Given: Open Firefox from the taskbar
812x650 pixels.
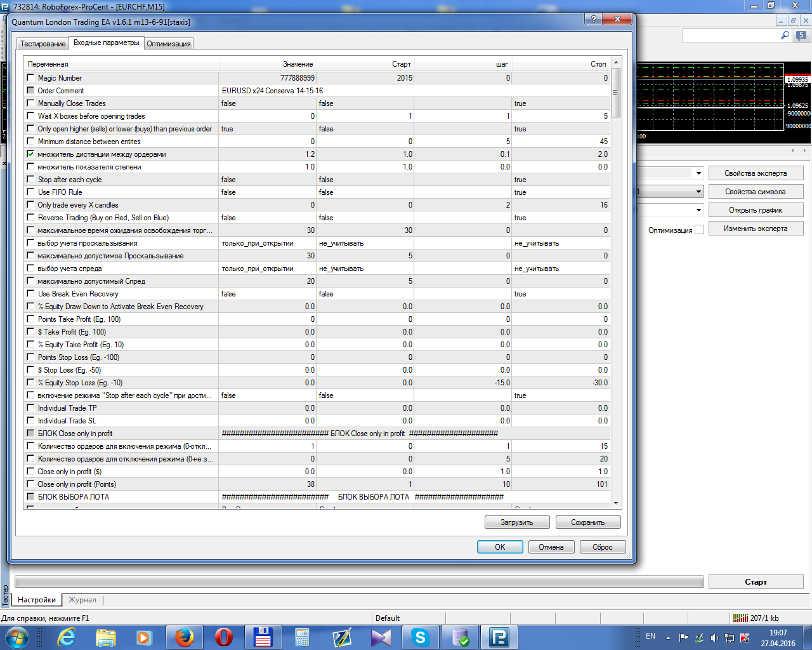Looking at the screenshot, I should (184, 637).
